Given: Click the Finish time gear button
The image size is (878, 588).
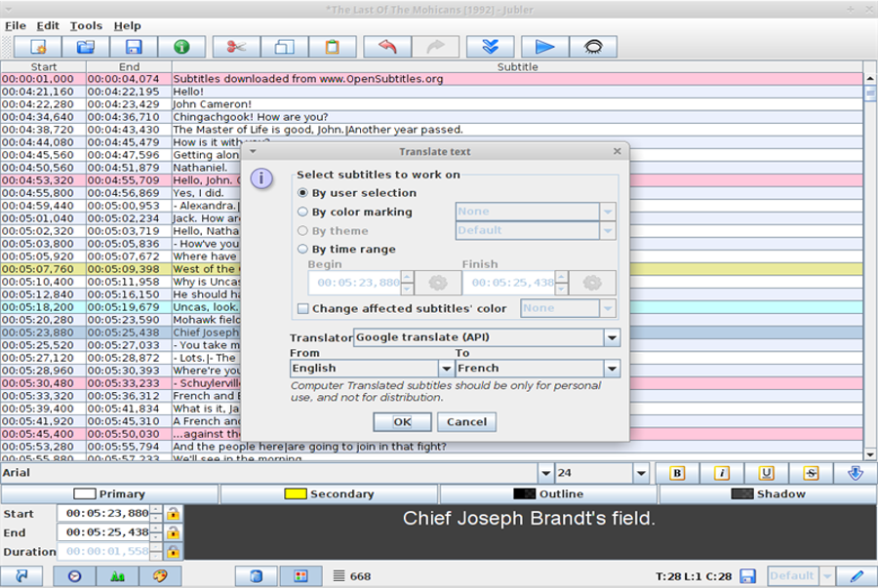Looking at the screenshot, I should [x=592, y=283].
